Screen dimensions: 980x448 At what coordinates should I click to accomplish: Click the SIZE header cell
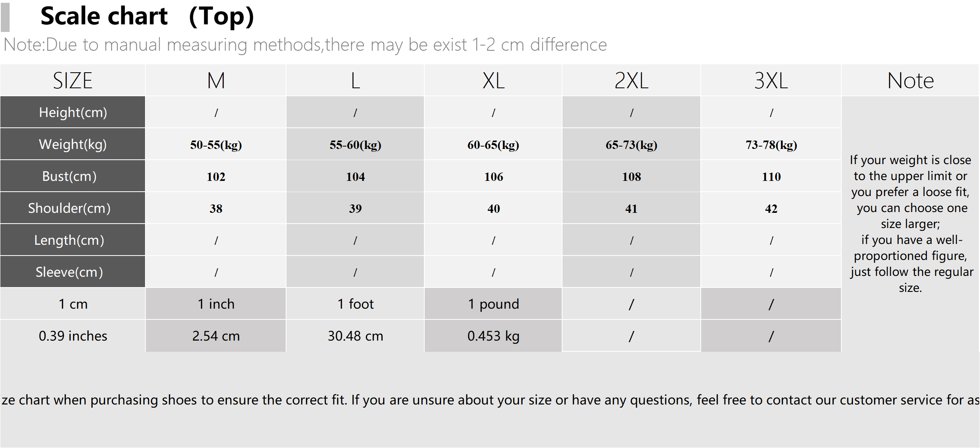pos(73,80)
